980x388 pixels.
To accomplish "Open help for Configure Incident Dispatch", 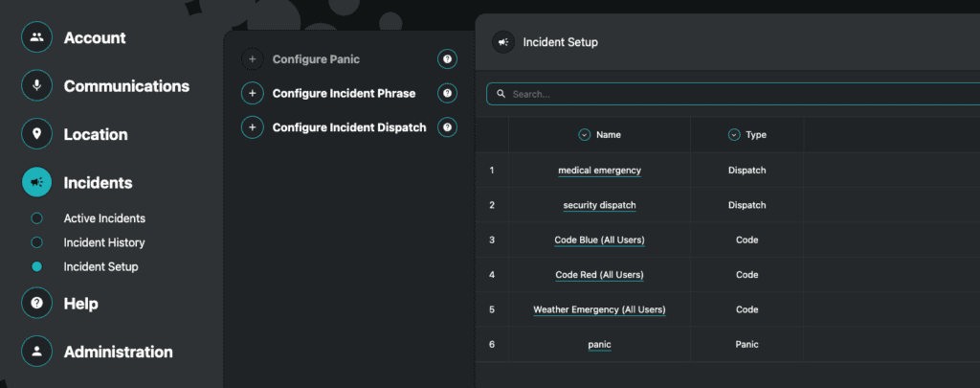I will 447,127.
